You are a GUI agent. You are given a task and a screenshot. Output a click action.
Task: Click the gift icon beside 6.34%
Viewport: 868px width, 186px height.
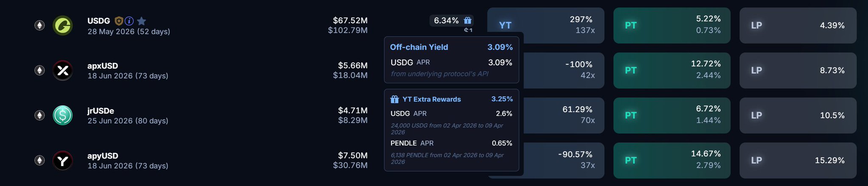(x=468, y=20)
